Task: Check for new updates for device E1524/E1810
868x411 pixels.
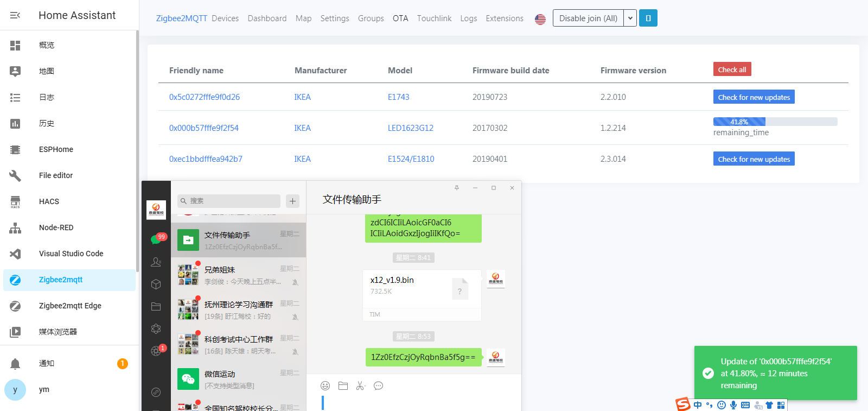Action: (754, 159)
